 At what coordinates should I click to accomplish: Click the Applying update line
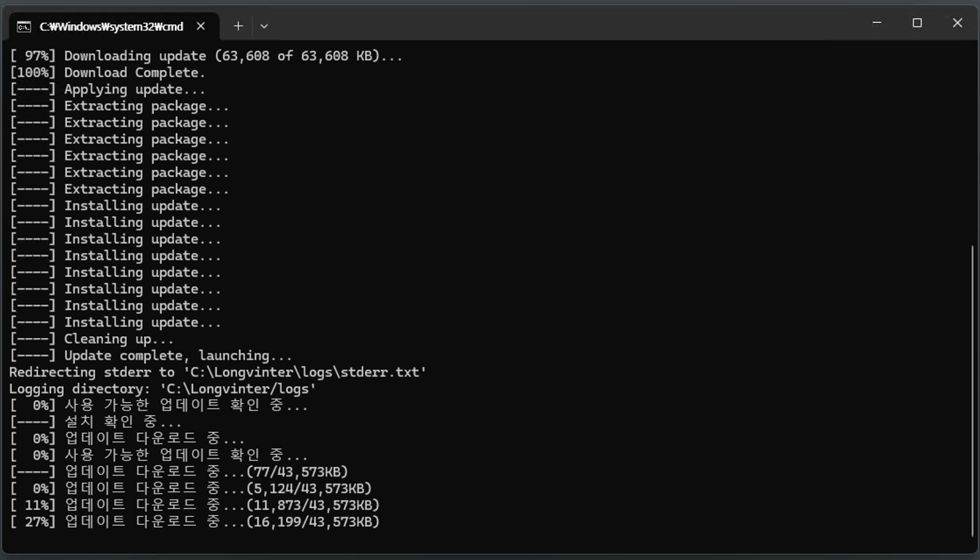(107, 89)
